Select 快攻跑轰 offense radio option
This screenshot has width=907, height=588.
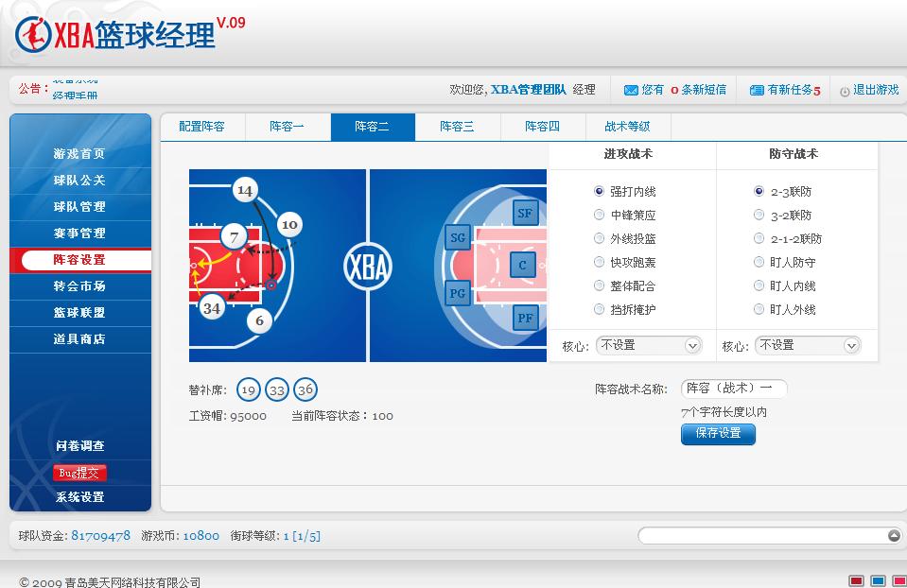[599, 263]
